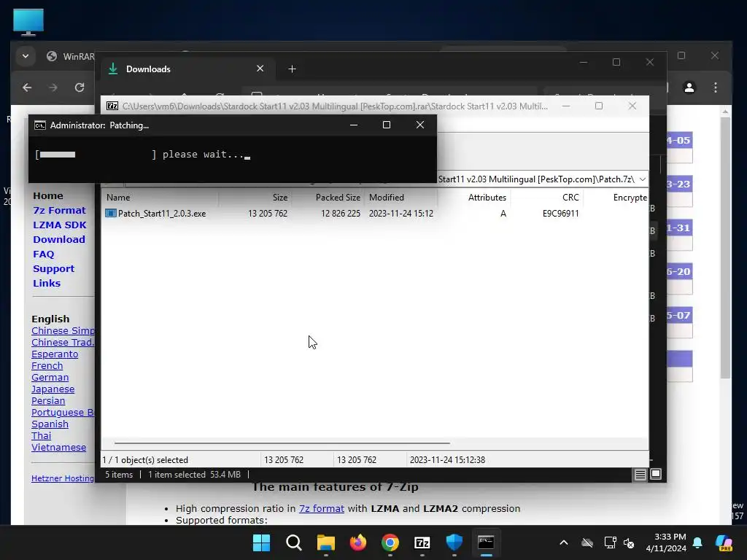Open Download link in sidebar
This screenshot has width=747, height=560.
58,239
